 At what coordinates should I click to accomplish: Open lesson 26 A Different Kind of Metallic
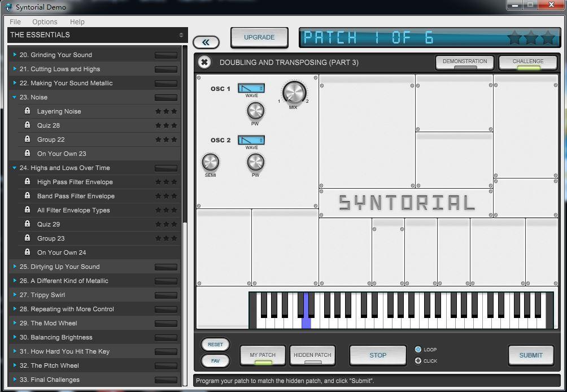pos(94,281)
